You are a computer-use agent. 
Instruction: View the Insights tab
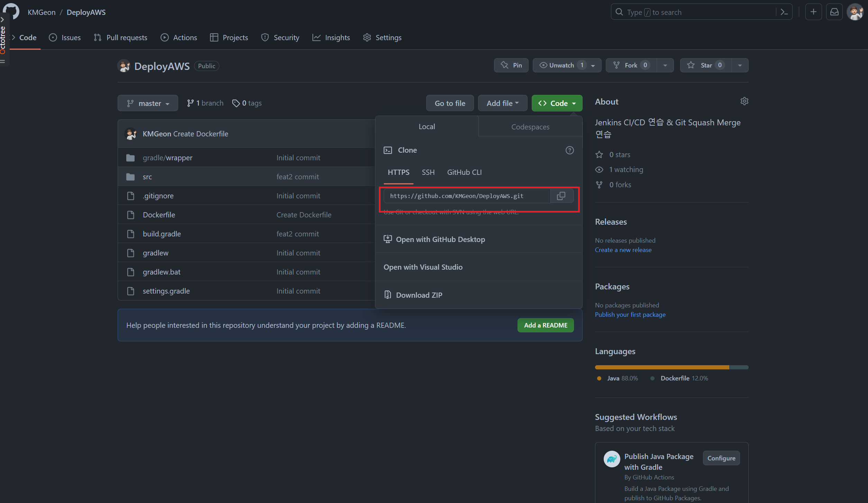point(331,37)
